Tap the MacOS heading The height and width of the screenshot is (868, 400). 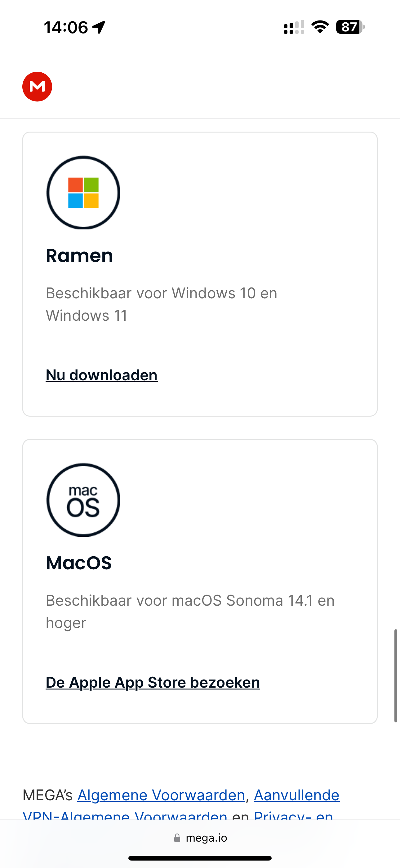[x=79, y=563]
